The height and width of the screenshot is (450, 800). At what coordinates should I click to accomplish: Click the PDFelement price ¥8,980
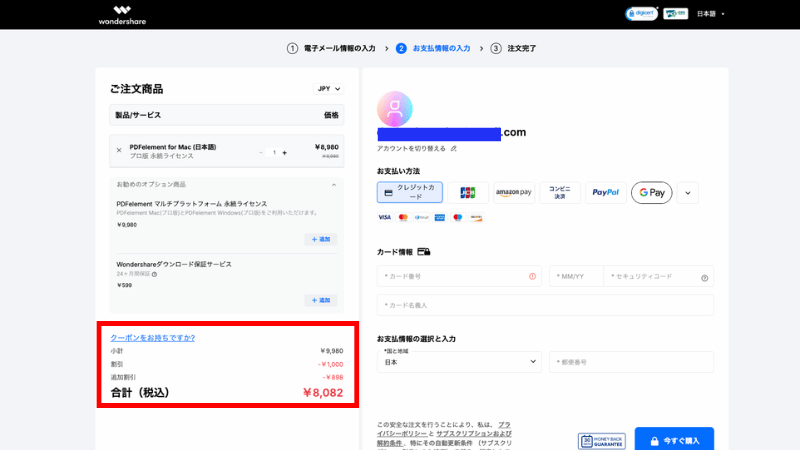coord(327,147)
